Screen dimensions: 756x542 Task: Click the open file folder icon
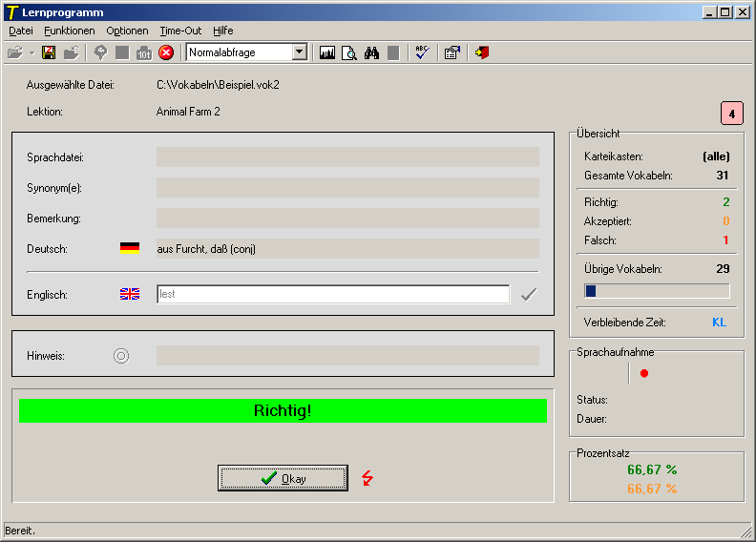15,52
